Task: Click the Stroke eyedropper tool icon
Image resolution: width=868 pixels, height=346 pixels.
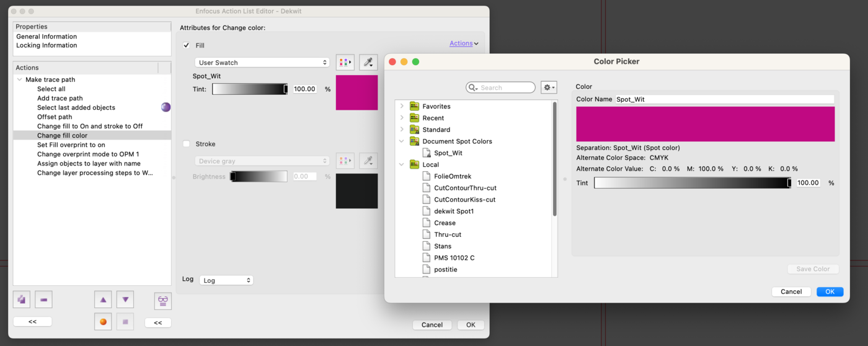Action: (368, 161)
